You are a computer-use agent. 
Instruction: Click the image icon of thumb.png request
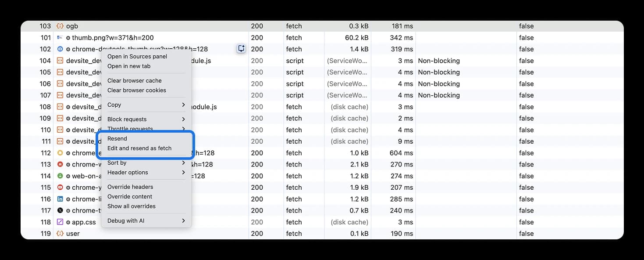coord(60,37)
